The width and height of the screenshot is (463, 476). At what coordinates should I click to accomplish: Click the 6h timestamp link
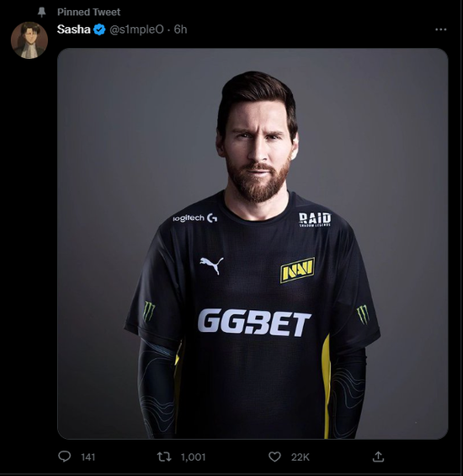(x=180, y=29)
